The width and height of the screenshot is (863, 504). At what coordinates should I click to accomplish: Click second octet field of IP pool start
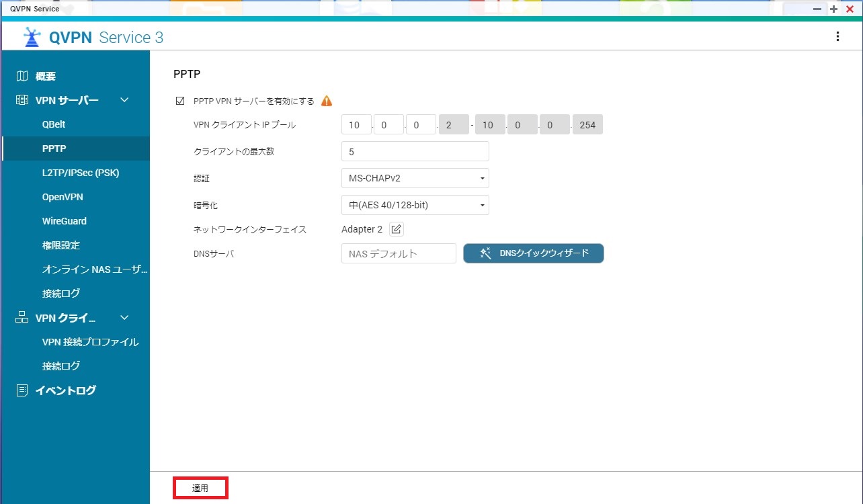388,125
